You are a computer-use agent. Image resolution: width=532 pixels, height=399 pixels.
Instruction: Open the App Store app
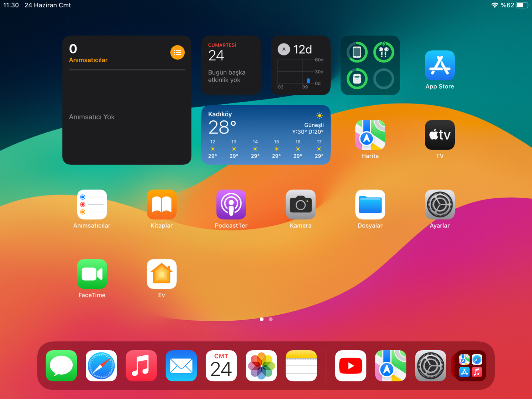click(440, 65)
